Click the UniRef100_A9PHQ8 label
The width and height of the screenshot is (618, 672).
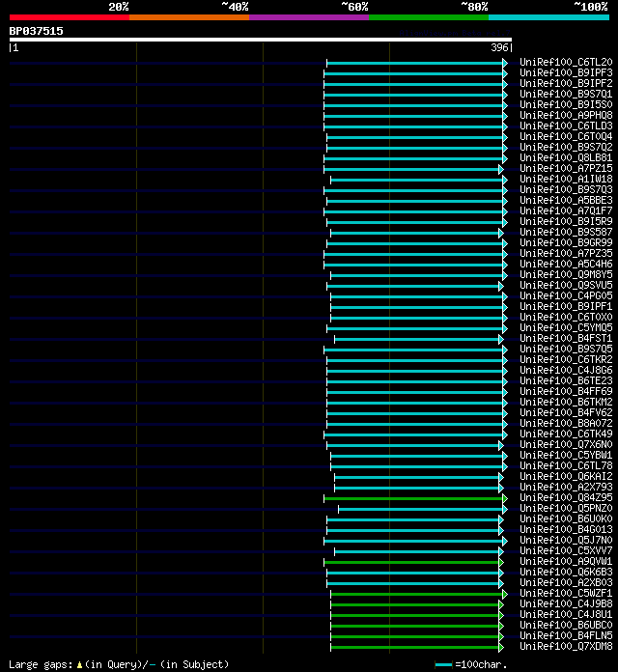coord(566,115)
